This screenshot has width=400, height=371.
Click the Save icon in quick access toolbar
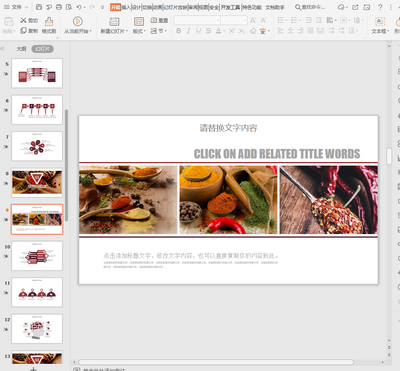39,7
